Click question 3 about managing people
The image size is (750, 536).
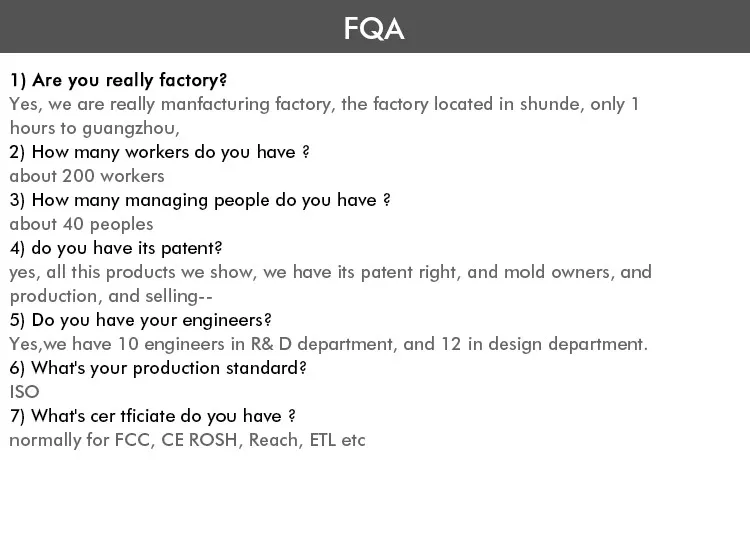point(199,200)
